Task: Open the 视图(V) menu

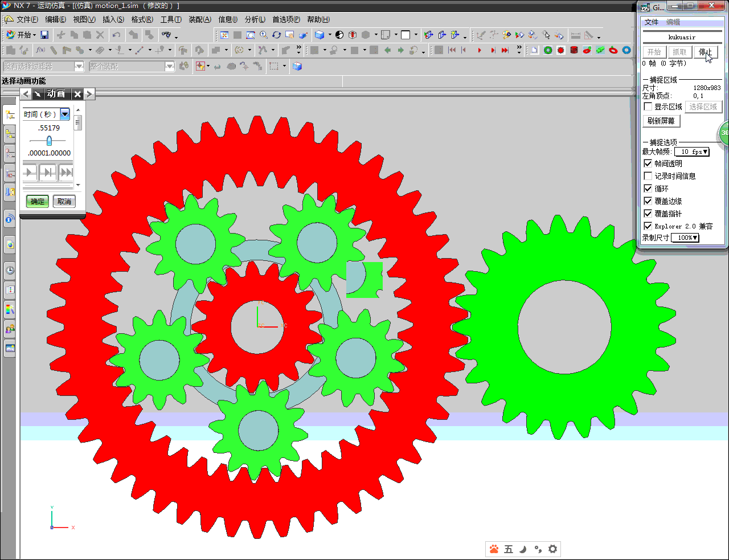Action: click(x=84, y=19)
